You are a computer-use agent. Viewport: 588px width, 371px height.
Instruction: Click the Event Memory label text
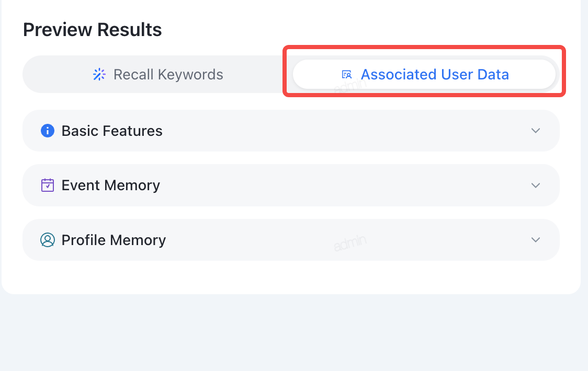point(110,185)
